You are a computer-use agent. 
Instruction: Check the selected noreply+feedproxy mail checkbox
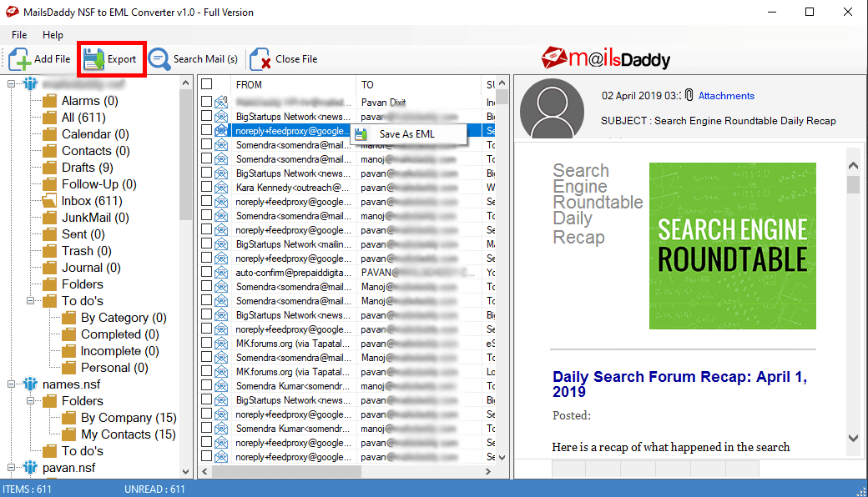point(206,130)
